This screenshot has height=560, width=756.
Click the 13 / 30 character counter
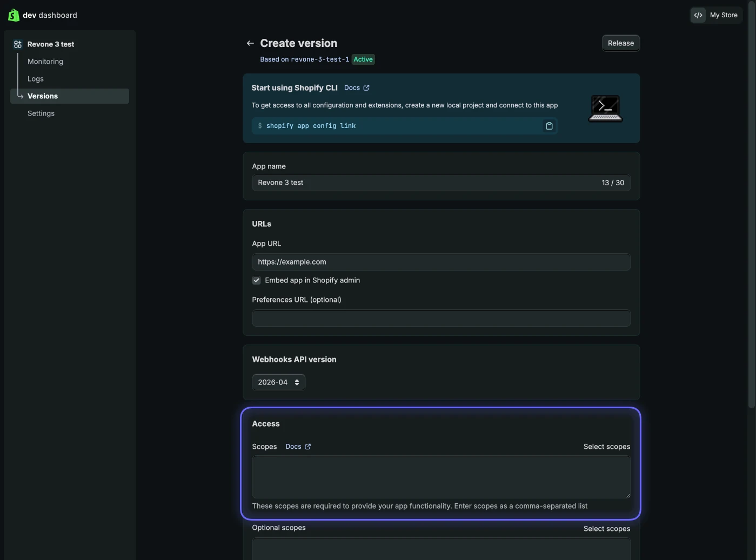(x=613, y=183)
